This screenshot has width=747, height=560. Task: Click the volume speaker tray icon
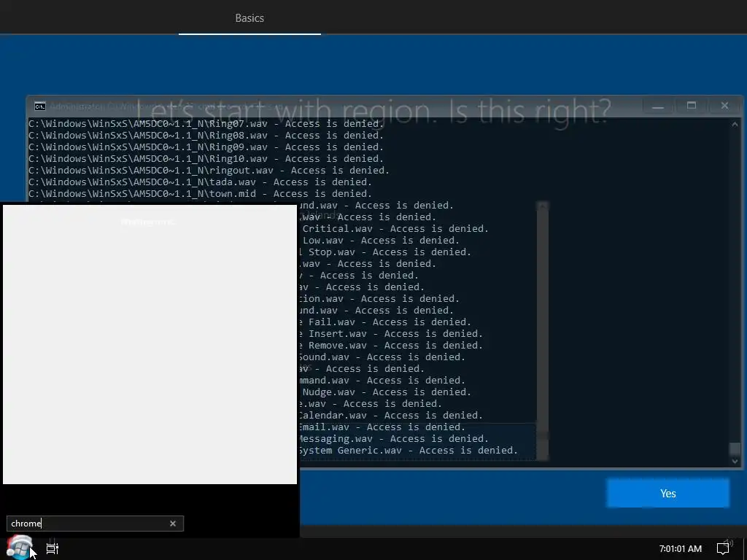729,542
